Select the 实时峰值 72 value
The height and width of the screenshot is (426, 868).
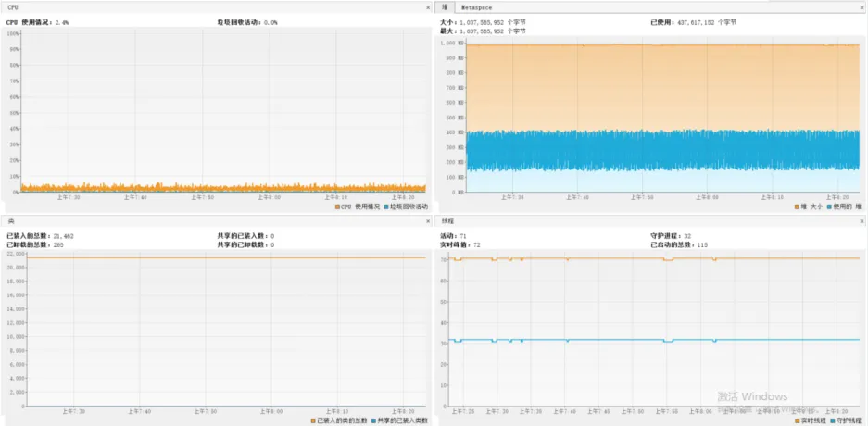[x=475, y=244]
